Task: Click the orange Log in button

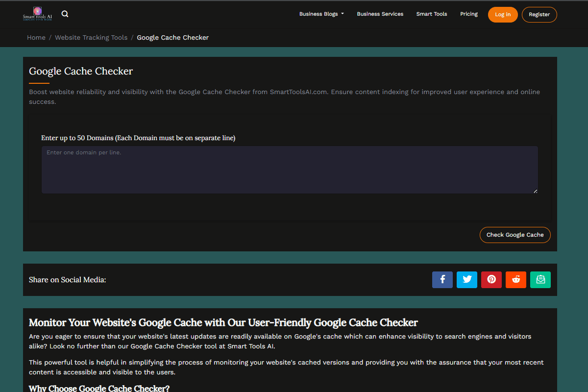Action: (503, 15)
